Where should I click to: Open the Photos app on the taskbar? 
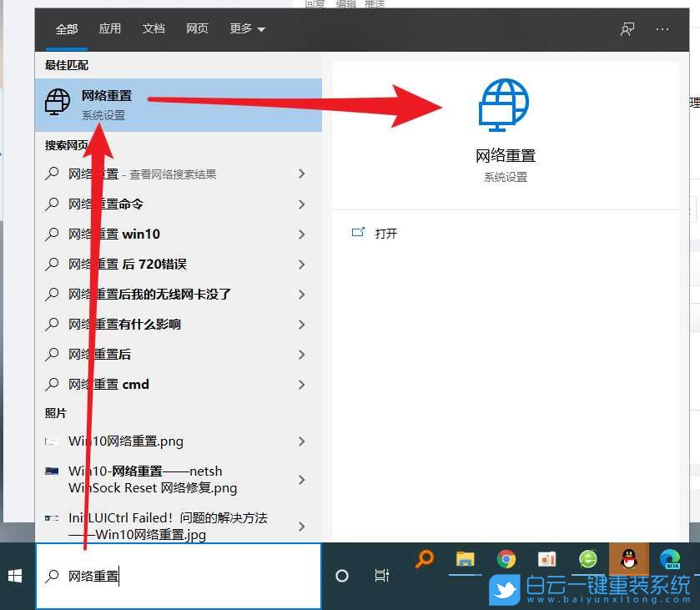tap(546, 559)
